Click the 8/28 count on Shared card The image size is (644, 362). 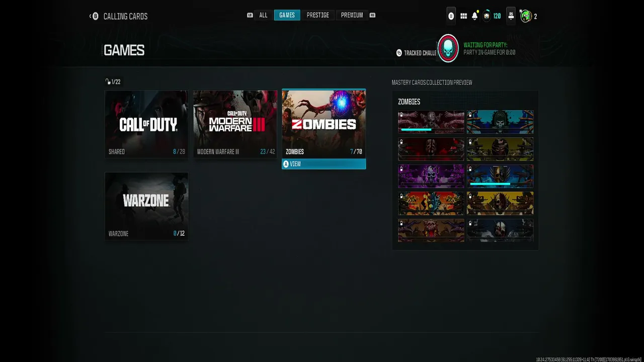pos(179,151)
